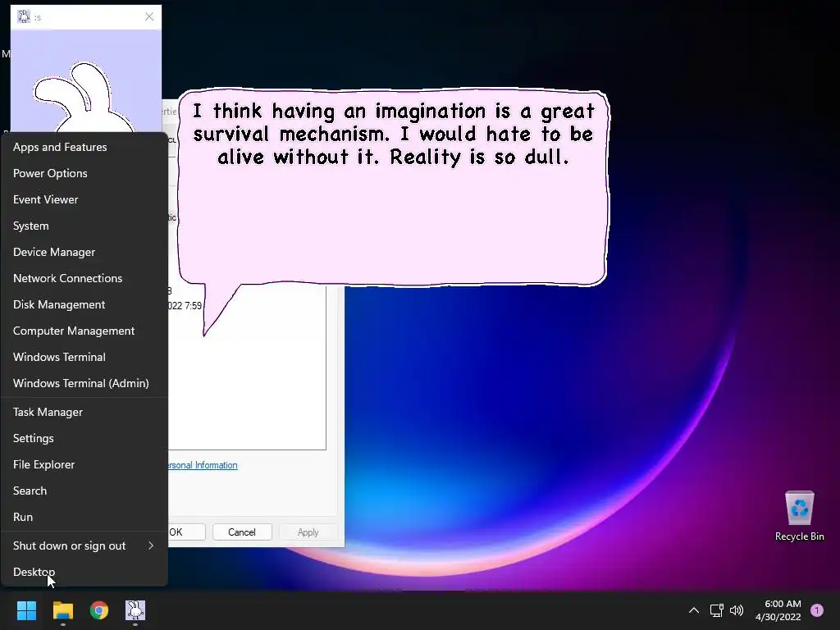Click the bunny's speech bubble text

[393, 134]
